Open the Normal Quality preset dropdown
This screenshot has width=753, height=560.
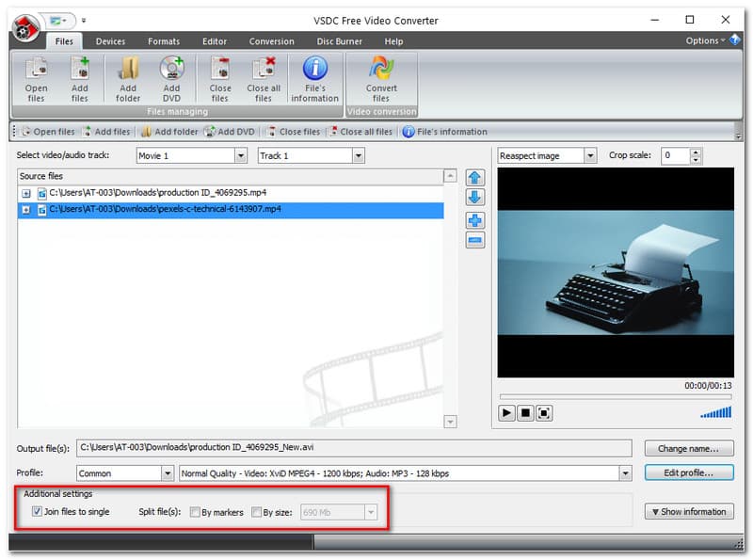(x=625, y=473)
